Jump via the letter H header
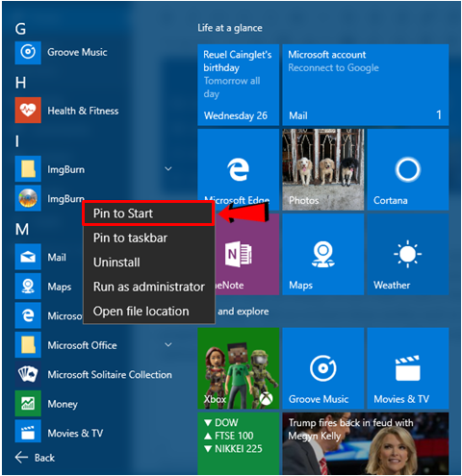This screenshot has width=462, height=476. (20, 83)
